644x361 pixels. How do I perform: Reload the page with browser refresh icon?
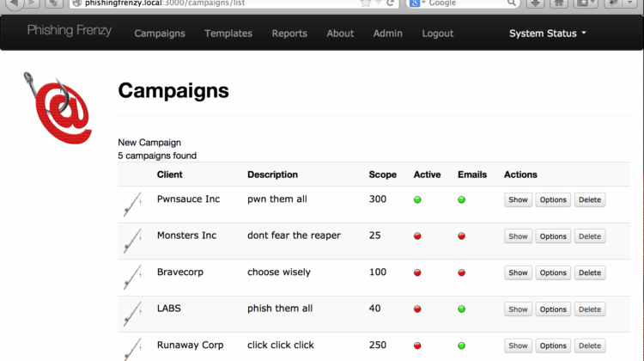tap(390, 3)
